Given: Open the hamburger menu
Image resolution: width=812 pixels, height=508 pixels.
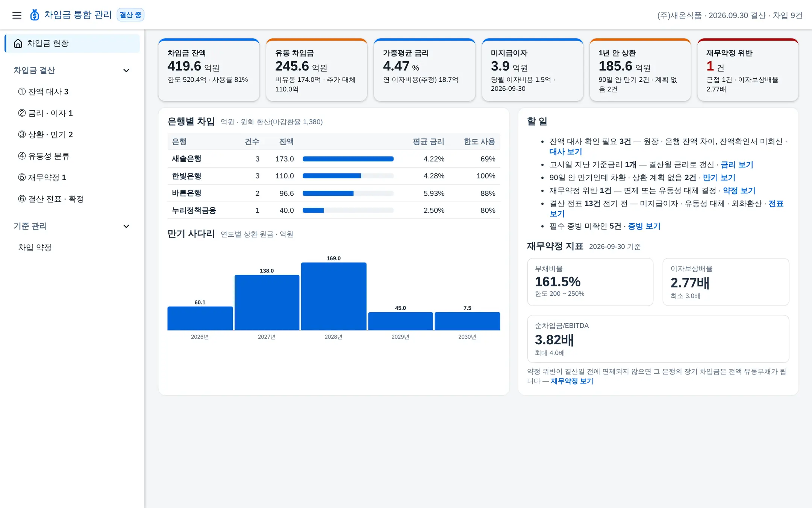Looking at the screenshot, I should click(x=17, y=15).
